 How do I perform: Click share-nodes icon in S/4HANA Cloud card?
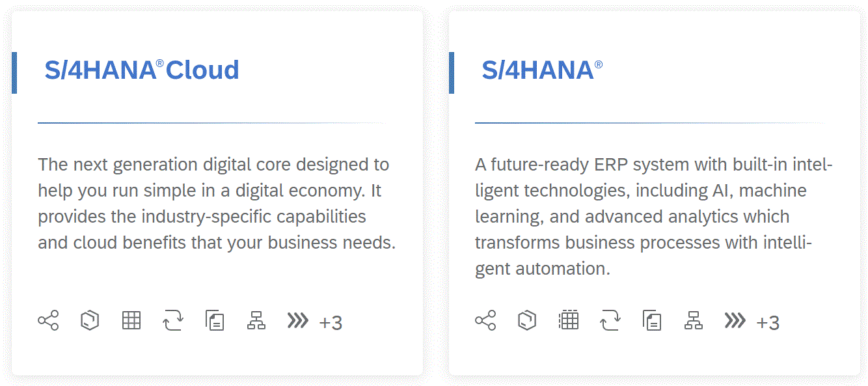[48, 320]
